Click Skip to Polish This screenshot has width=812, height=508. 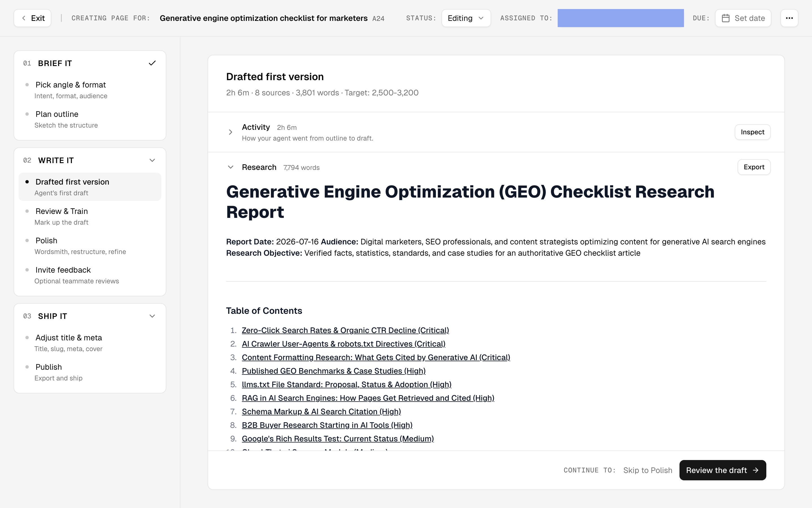click(648, 470)
